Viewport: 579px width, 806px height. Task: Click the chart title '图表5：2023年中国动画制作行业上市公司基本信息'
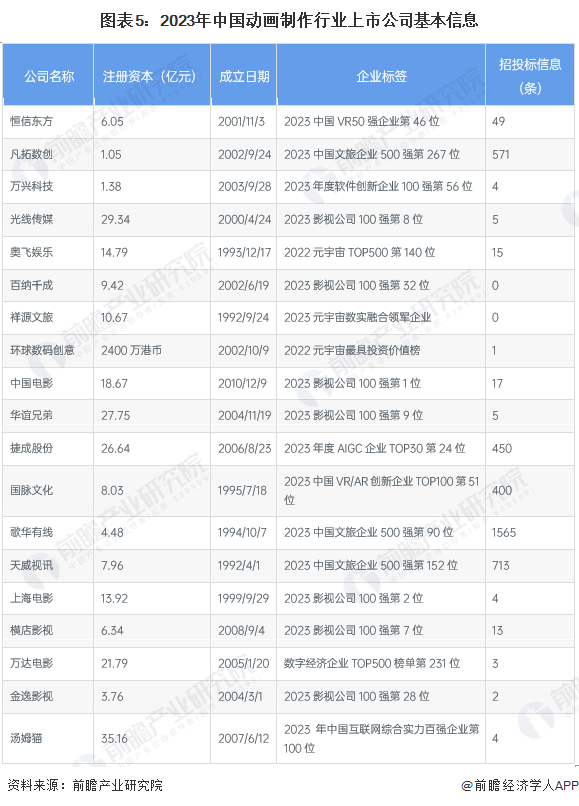[289, 21]
